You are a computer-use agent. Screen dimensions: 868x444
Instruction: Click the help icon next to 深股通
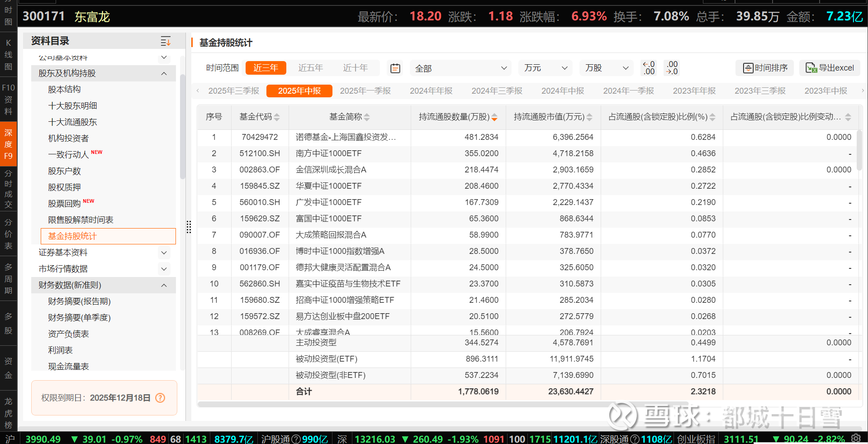click(635, 439)
